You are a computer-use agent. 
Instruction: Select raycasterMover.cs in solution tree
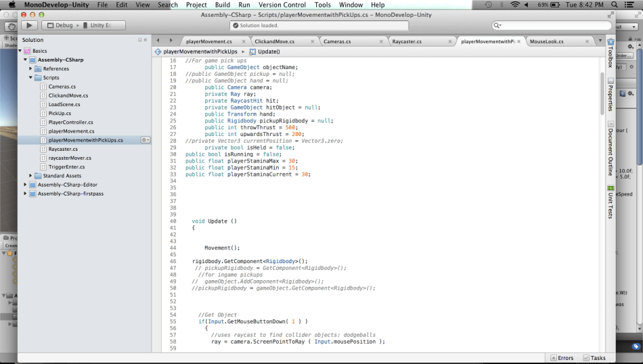coord(70,158)
